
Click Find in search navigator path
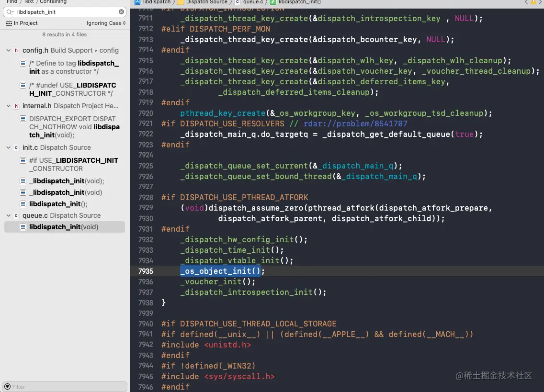[x=12, y=2]
